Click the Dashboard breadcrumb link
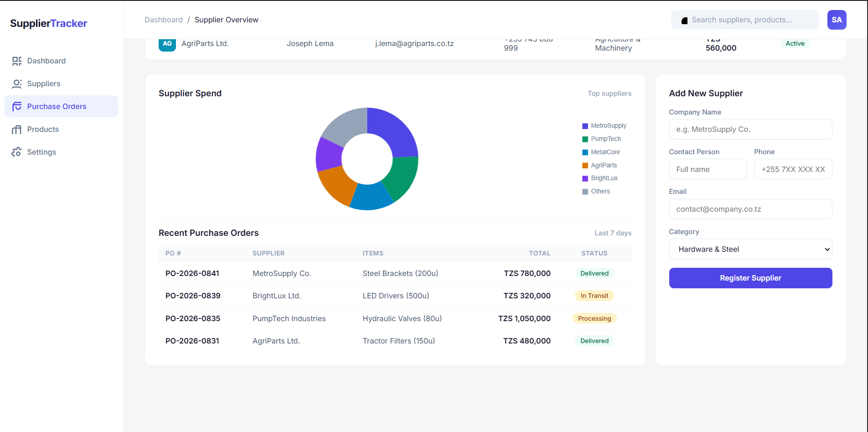 (x=164, y=20)
